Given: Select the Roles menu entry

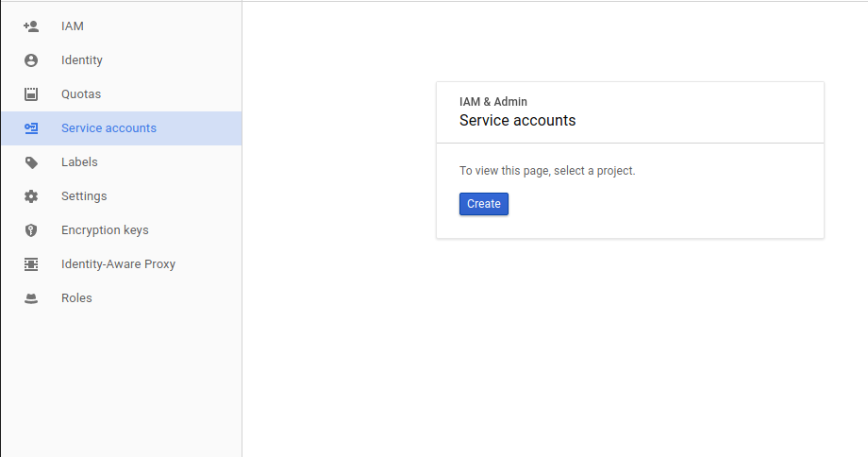Looking at the screenshot, I should (122, 298).
